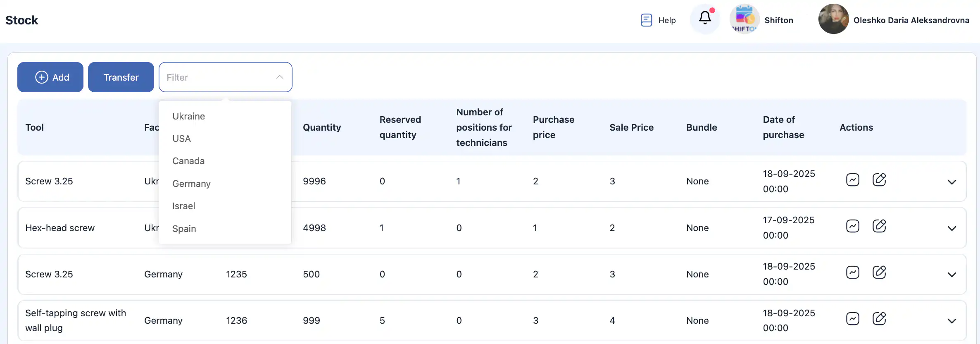Click the Shifton company logo
The height and width of the screenshot is (344, 980).
pyautogui.click(x=745, y=19)
